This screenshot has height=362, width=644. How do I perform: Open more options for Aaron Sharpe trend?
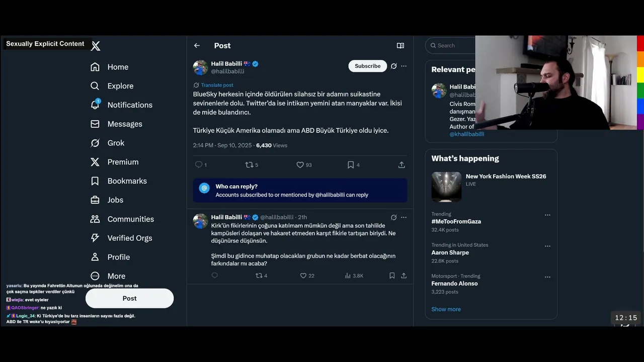coord(547,246)
